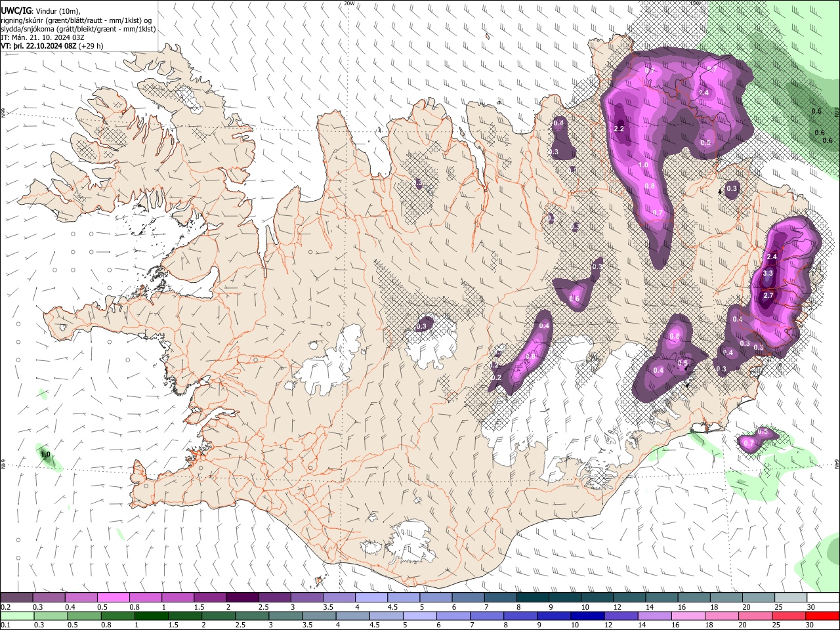Pick the dark green 1 swatch in the bottom scale
The height and width of the screenshot is (630, 840).
pyautogui.click(x=151, y=616)
